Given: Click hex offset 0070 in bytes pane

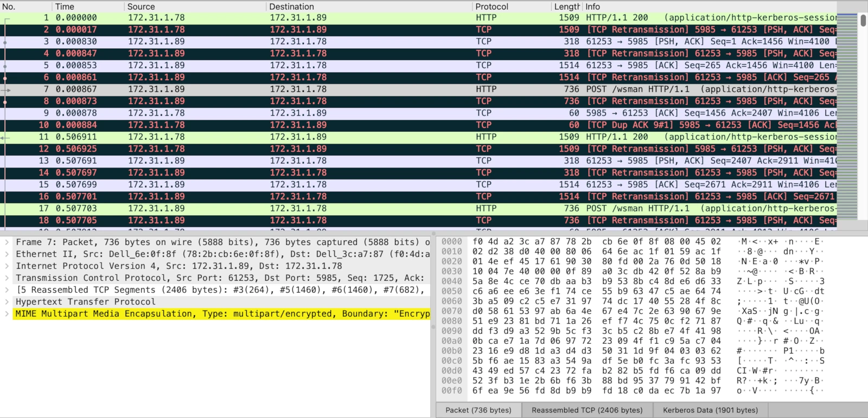Looking at the screenshot, I should click(451, 311).
